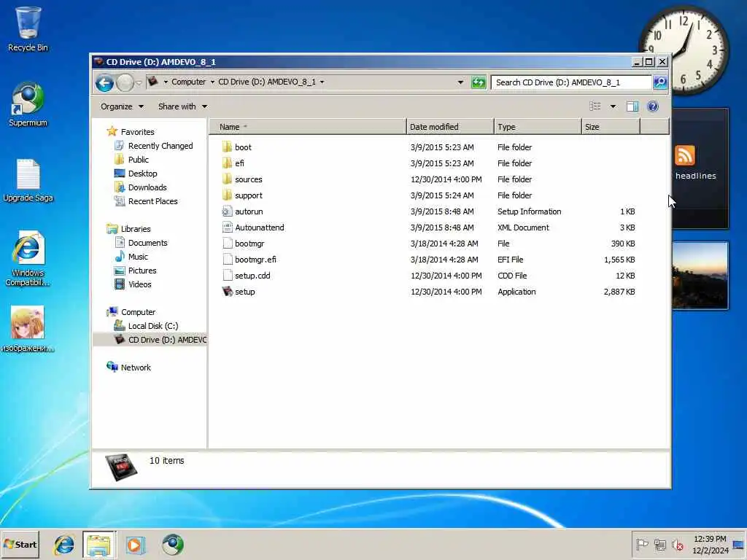Go back with the Explorer back arrow
The height and width of the screenshot is (560, 747).
pyautogui.click(x=104, y=83)
